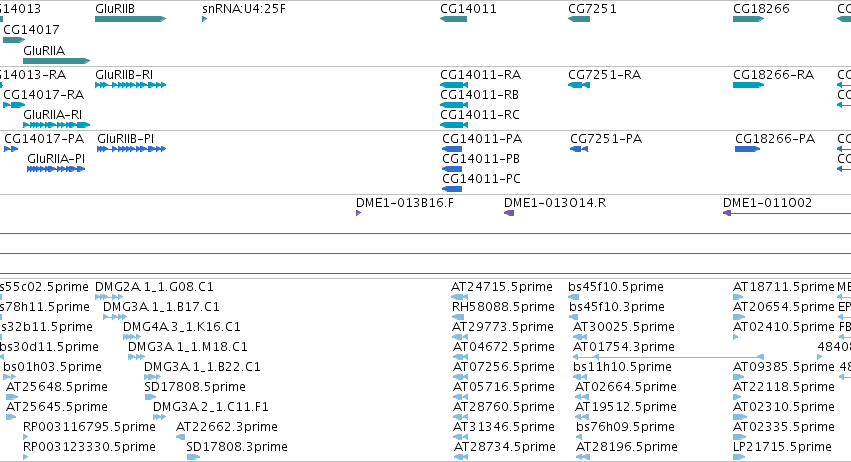Click the CG18266 gene arrow glyph

pos(748,19)
